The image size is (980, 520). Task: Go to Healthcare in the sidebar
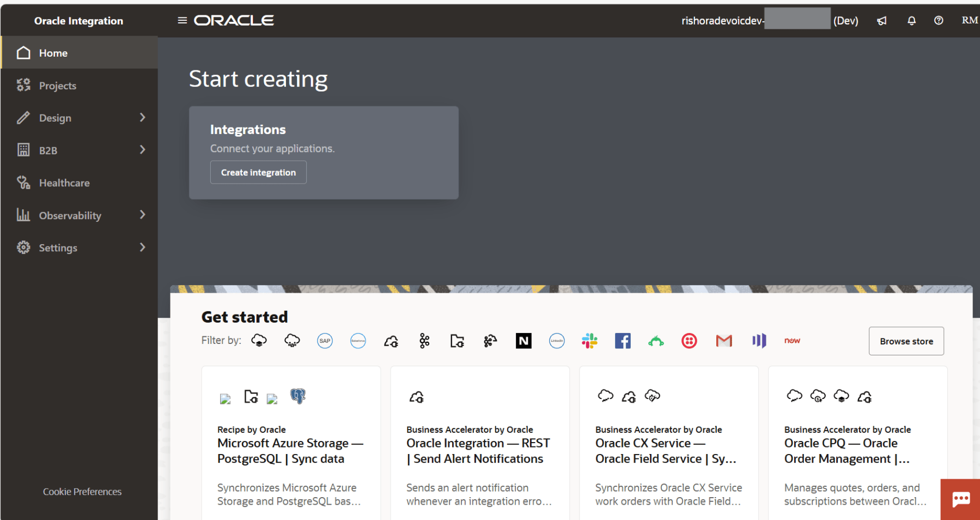click(64, 183)
